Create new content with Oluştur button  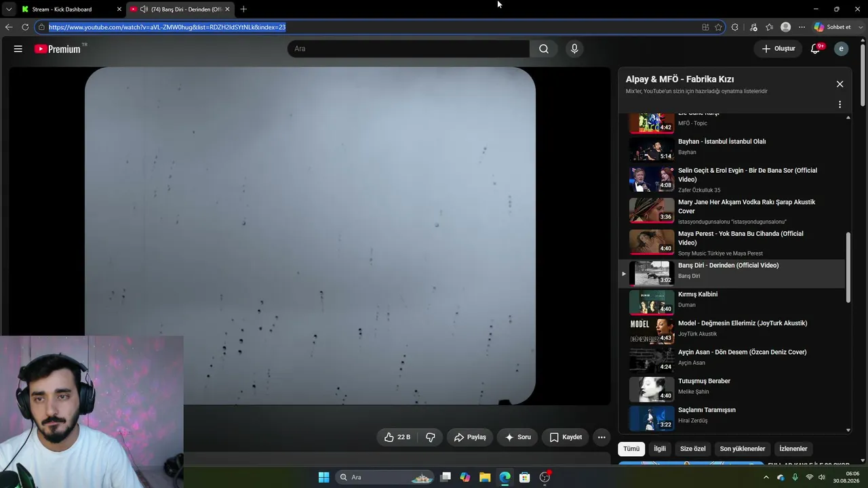click(x=778, y=49)
